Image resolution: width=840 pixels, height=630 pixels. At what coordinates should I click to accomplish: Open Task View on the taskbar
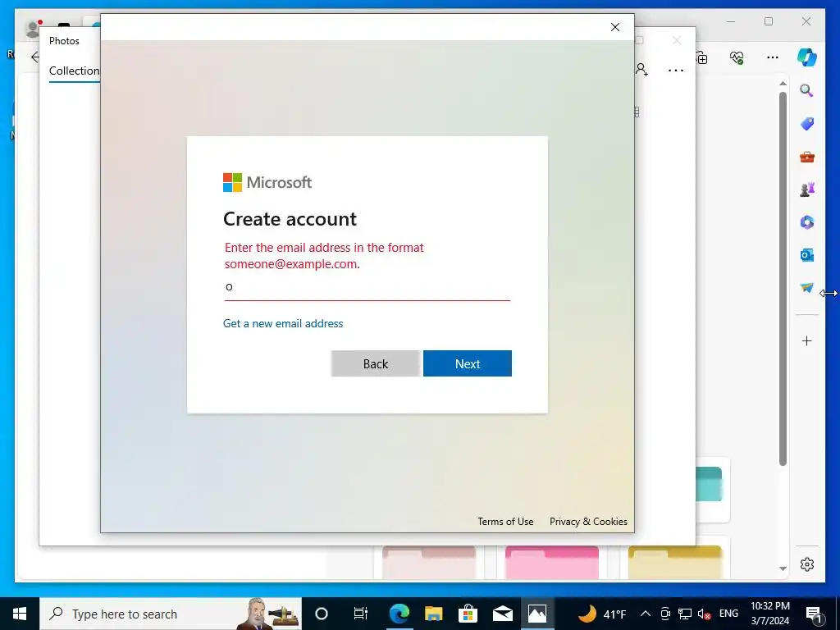click(361, 614)
